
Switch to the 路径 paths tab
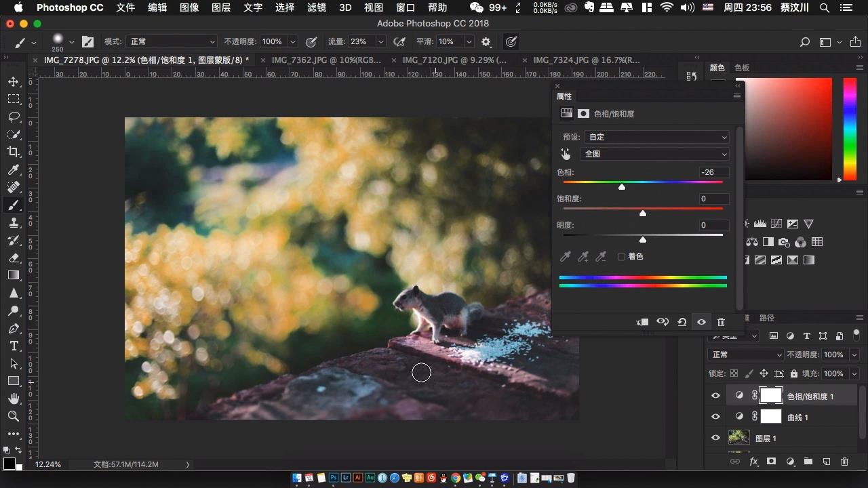point(766,318)
